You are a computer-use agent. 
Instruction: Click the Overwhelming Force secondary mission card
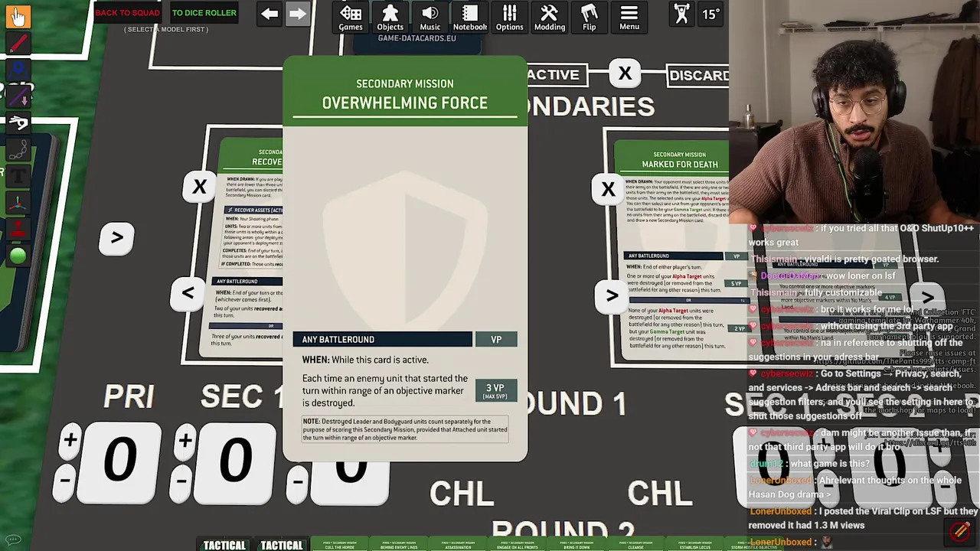point(405,259)
